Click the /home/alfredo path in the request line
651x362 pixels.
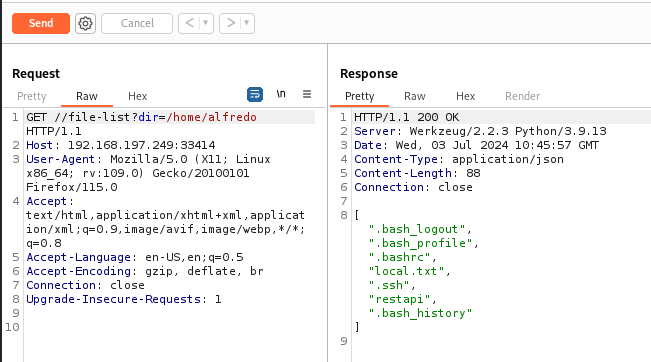(211, 117)
